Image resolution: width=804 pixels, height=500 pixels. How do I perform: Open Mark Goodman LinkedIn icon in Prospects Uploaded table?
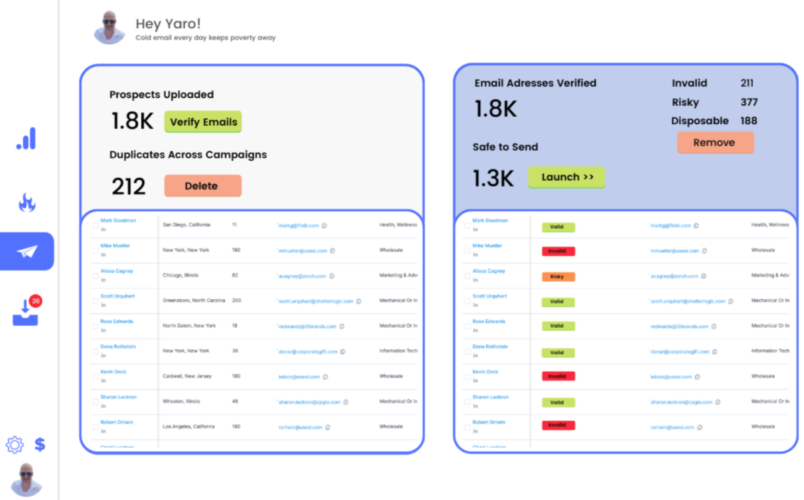103,229
